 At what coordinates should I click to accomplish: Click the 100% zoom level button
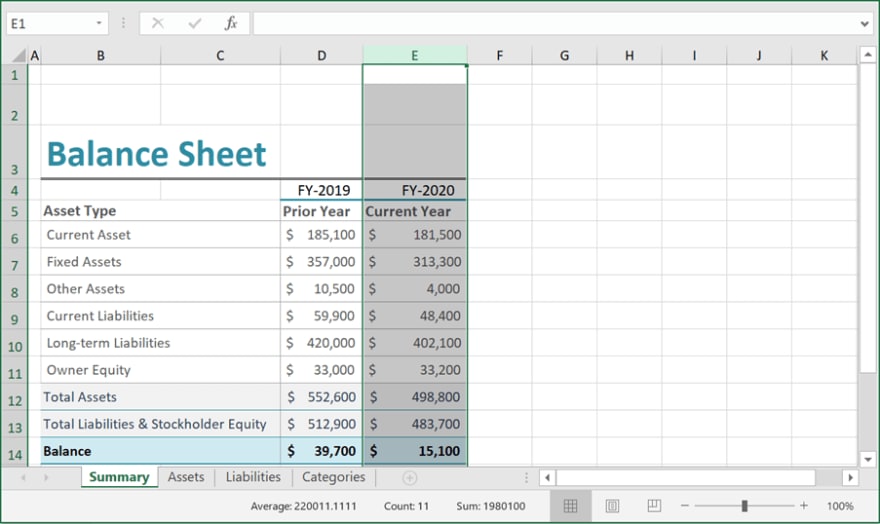pos(840,505)
